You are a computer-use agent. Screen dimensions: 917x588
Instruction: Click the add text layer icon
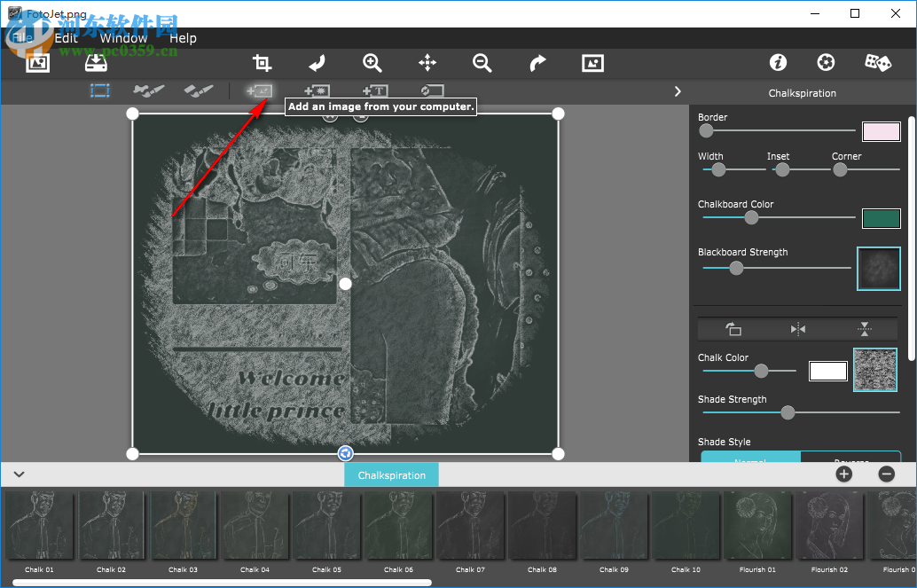[375, 90]
